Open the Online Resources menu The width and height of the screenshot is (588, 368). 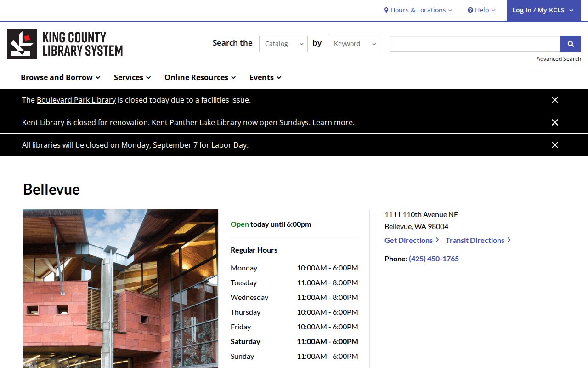(200, 77)
